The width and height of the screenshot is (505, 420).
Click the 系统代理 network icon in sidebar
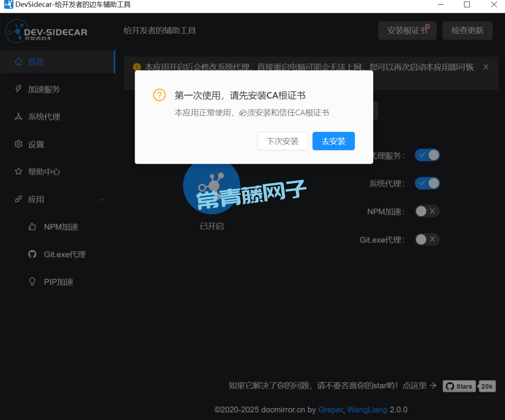click(19, 117)
